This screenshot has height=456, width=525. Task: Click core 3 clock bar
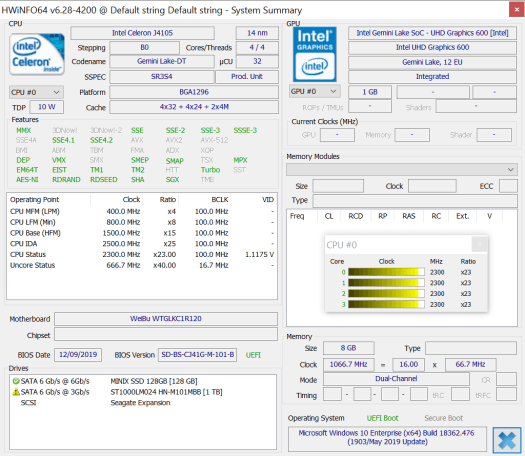(386, 304)
